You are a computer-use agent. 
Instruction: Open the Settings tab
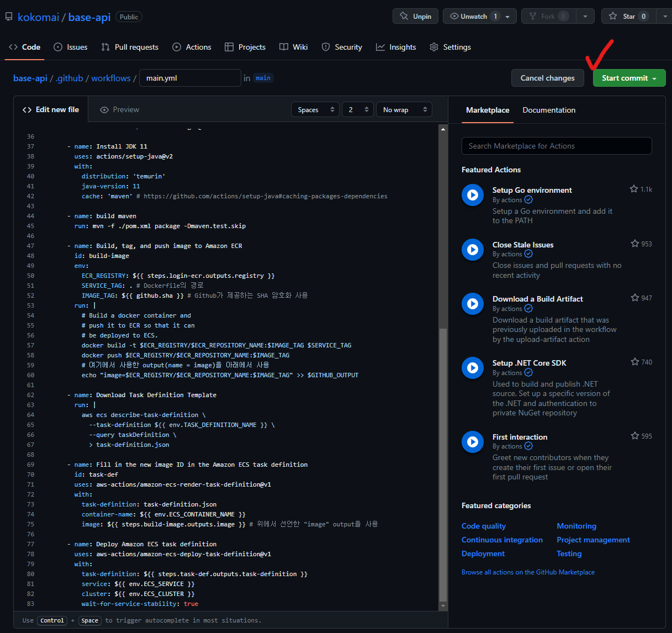click(451, 47)
